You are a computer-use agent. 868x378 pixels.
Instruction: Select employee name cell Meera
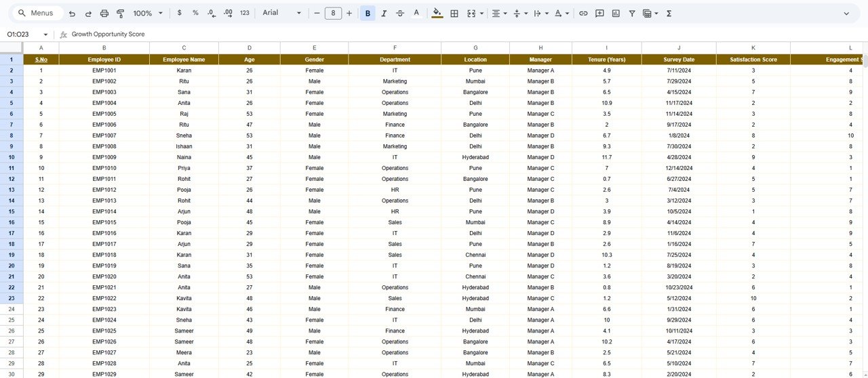pos(184,352)
